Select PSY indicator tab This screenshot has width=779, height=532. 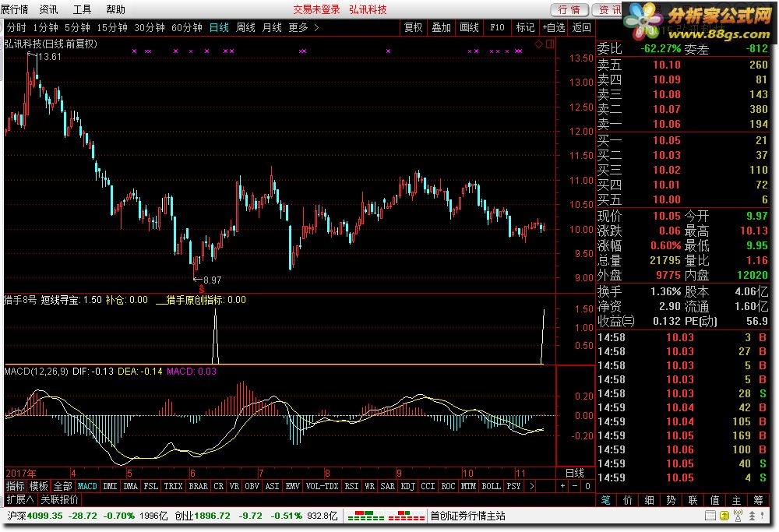513,486
